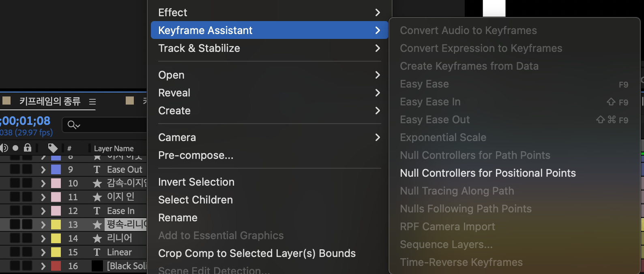644x274 pixels.
Task: Select Pre-compose from the context menu
Action: tap(195, 155)
